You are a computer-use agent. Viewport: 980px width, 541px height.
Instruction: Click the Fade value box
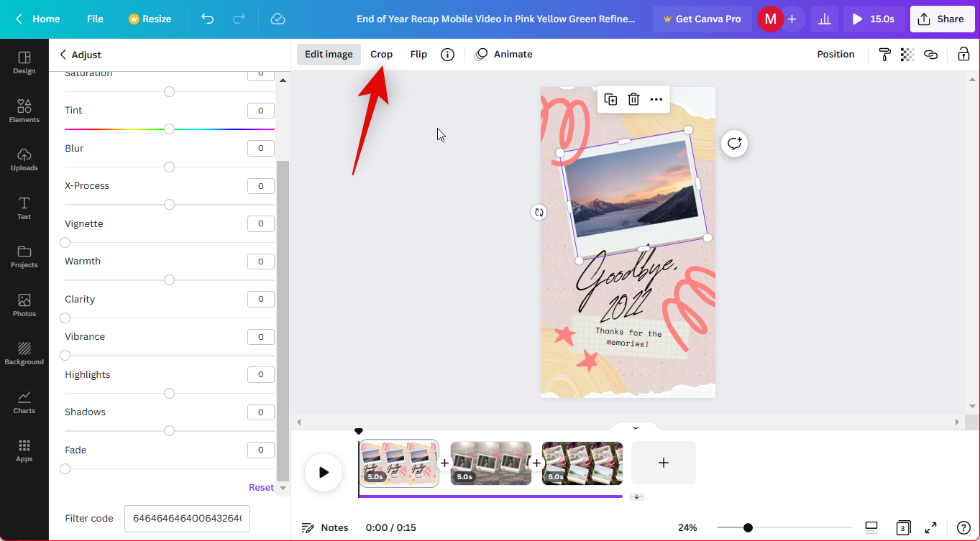(x=261, y=450)
